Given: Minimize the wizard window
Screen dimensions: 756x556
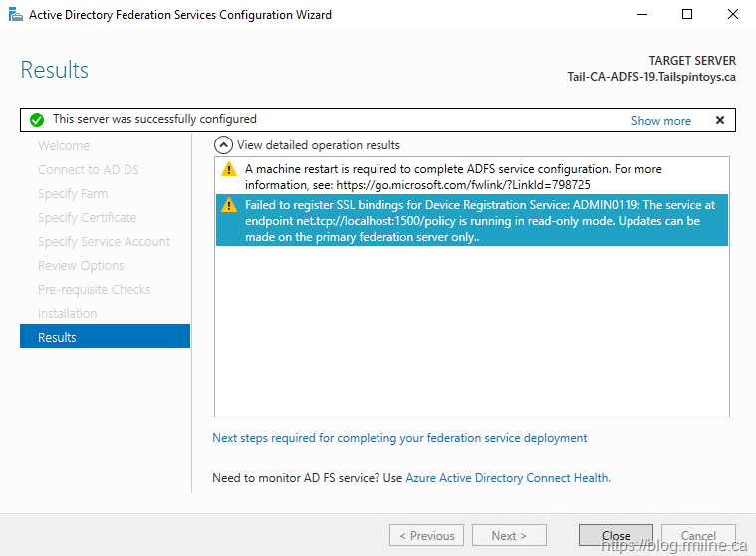Looking at the screenshot, I should point(641,15).
